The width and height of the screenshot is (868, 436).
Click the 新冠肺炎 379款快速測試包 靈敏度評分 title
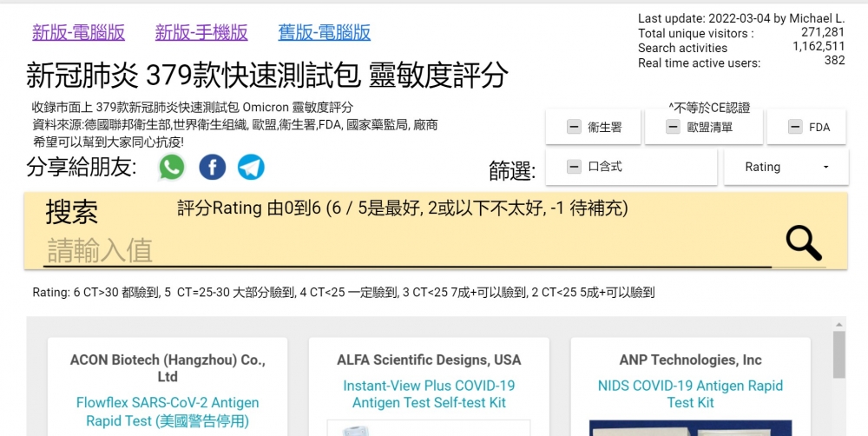tap(266, 76)
